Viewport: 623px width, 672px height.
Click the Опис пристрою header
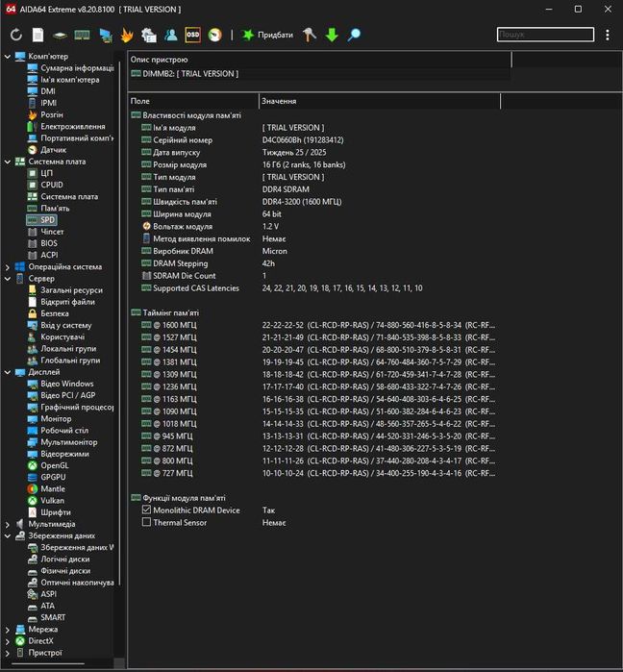click(x=319, y=60)
